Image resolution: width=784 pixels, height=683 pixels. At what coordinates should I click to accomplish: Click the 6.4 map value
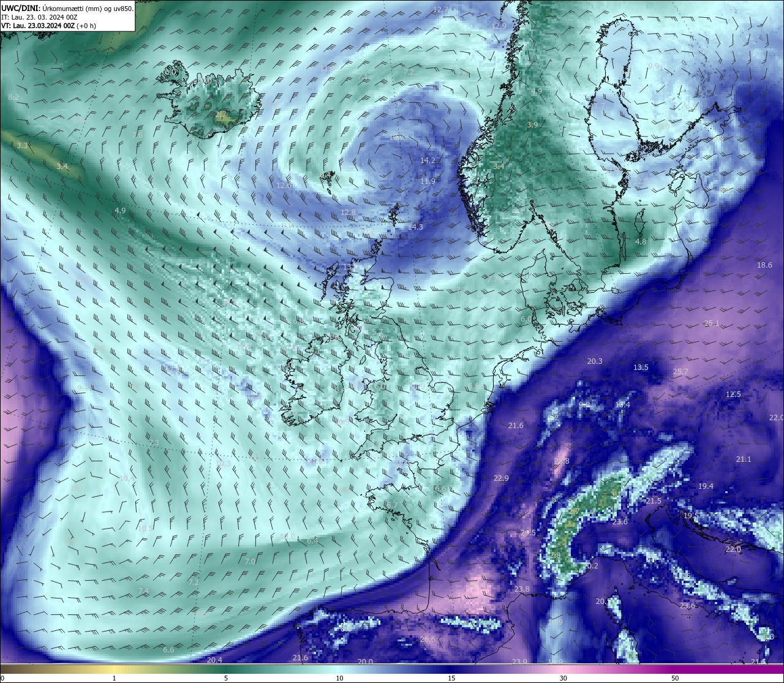pyautogui.click(x=313, y=540)
